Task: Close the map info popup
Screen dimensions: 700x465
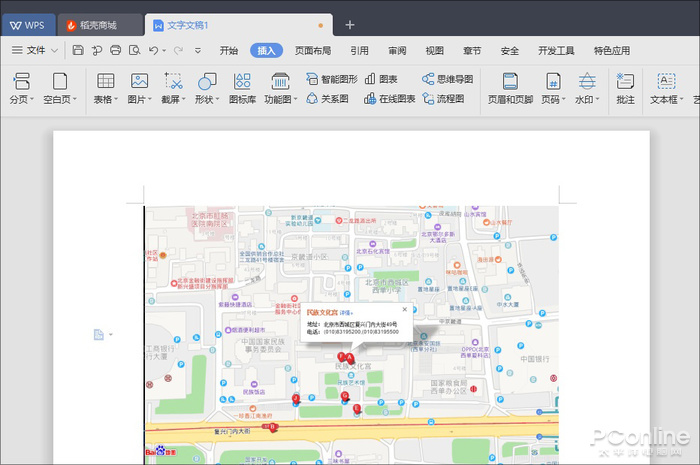Action: (x=404, y=309)
